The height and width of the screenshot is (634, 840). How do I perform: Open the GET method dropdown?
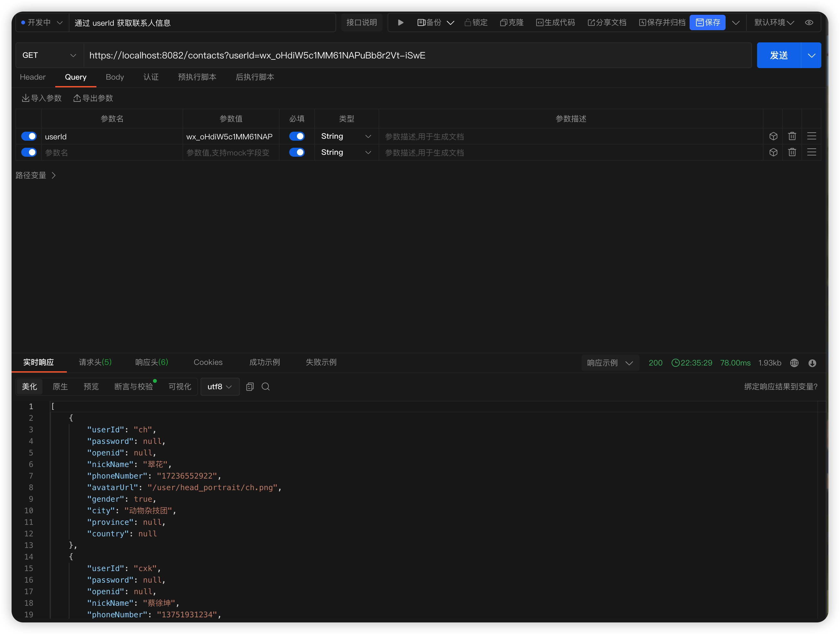coord(49,55)
